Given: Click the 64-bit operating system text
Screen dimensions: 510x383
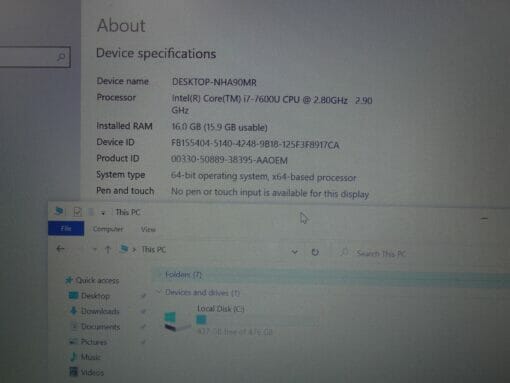Looking at the screenshot, I should point(263,176).
